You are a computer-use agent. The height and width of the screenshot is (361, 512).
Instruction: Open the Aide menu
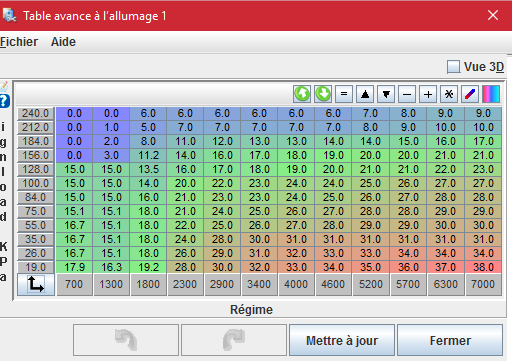click(63, 42)
